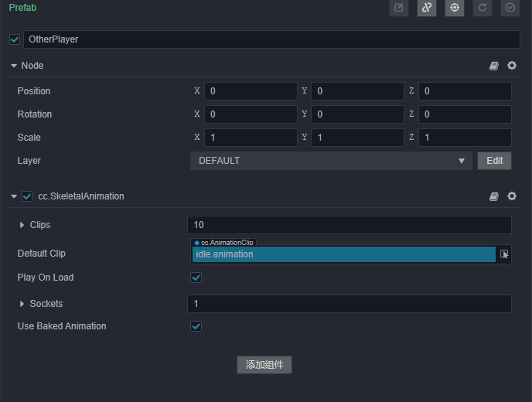The width and height of the screenshot is (532, 402).
Task: Click the prefab edit icon
Action: coord(399,8)
